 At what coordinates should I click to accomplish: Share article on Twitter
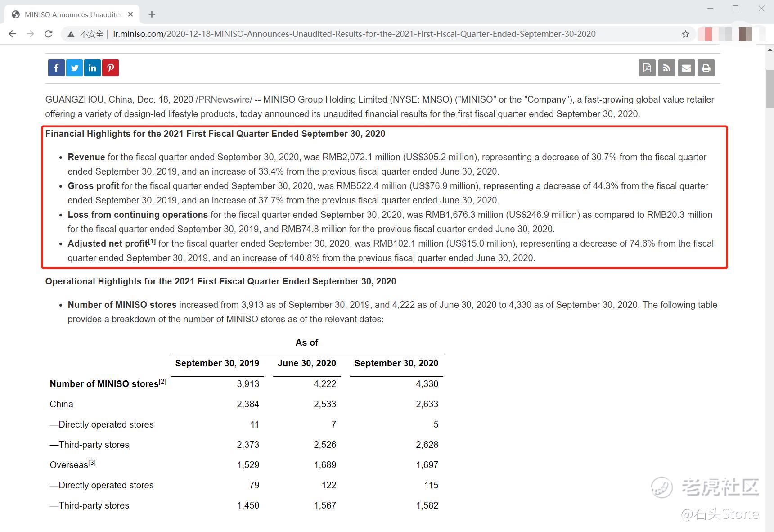(74, 68)
